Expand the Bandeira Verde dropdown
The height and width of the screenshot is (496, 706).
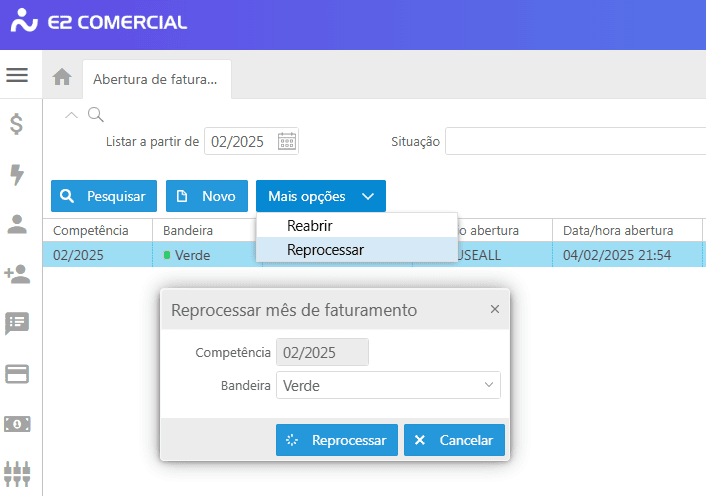pyautogui.click(x=388, y=385)
